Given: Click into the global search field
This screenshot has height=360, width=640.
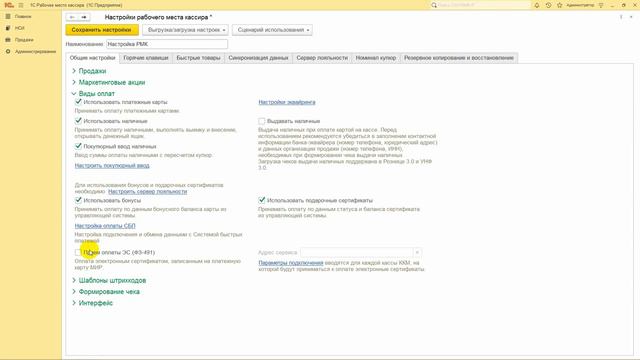Looking at the screenshot, I should (483, 5).
